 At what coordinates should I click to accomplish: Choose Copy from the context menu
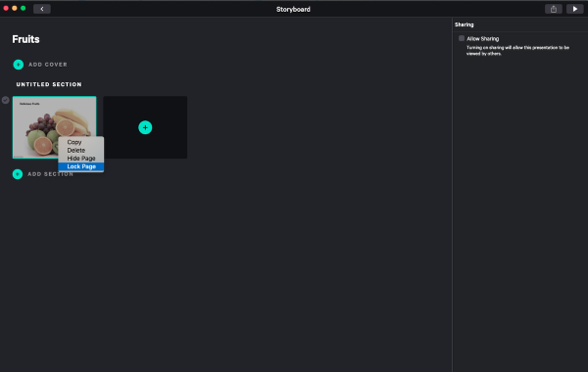pyautogui.click(x=81, y=142)
